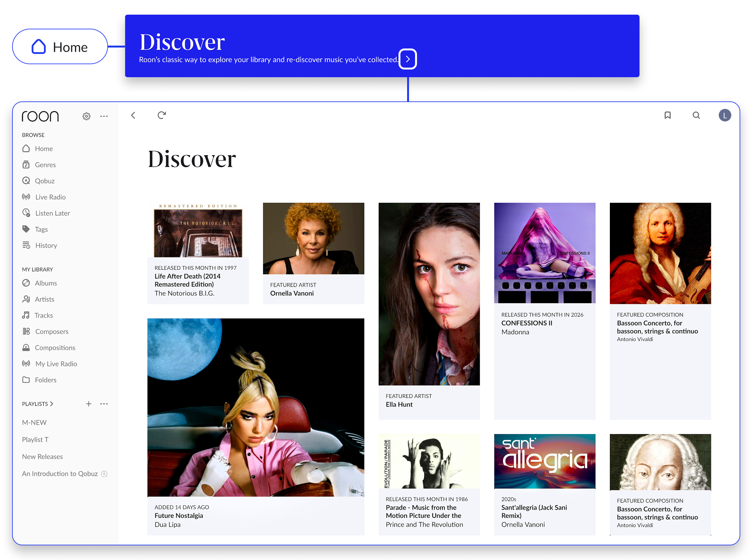This screenshot has width=753, height=560.
Task: Open Folders in My Library
Action: click(46, 380)
